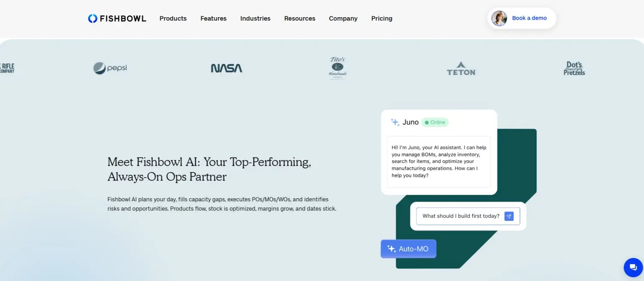Click the Pepsi logo
The width and height of the screenshot is (644, 281).
(110, 68)
